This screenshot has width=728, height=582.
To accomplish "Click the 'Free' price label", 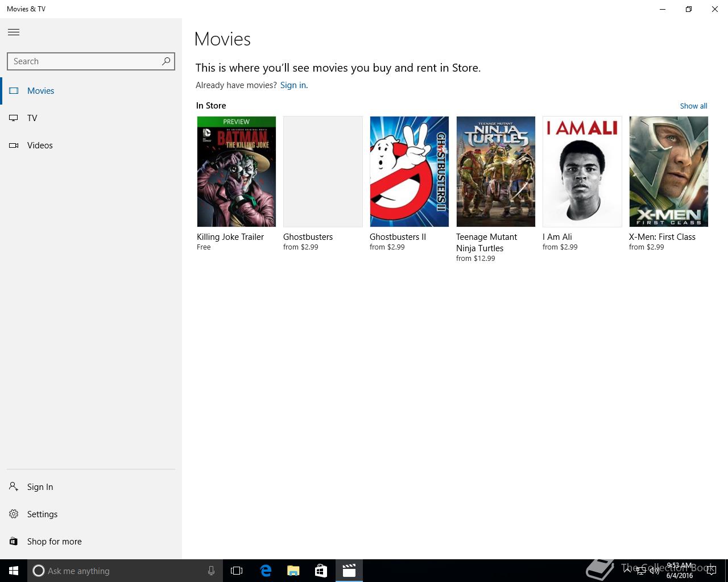I will (x=204, y=247).
